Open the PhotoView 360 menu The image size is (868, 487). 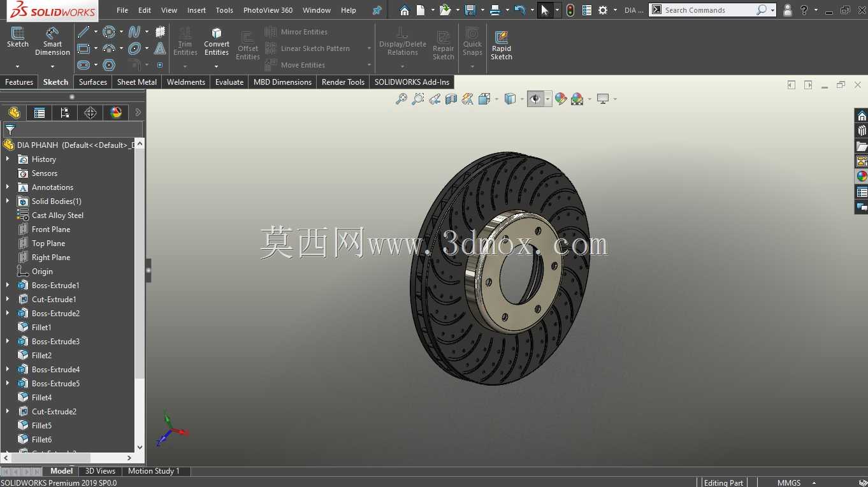coord(268,10)
